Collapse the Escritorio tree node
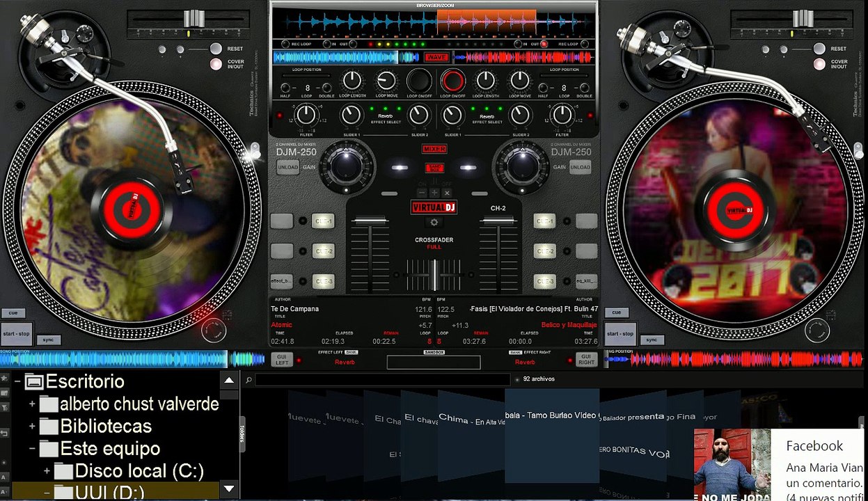Image resolution: width=868 pixels, height=501 pixels. pos(17,381)
